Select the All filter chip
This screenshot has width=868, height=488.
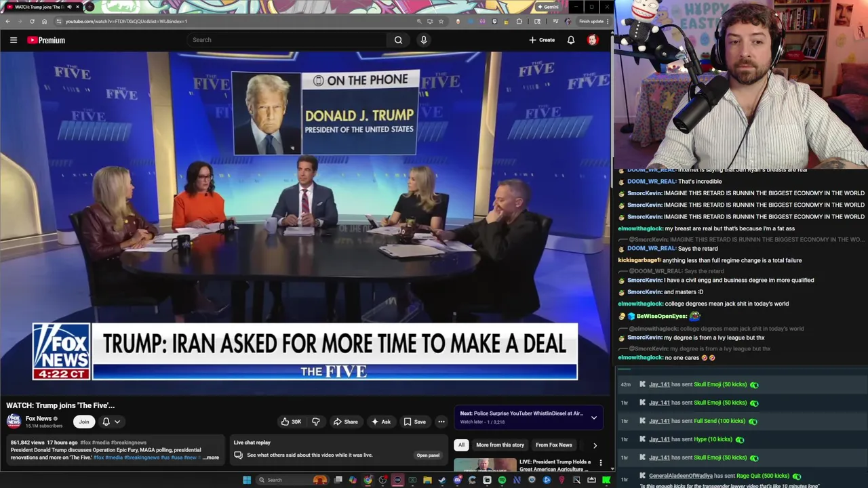coord(461,445)
